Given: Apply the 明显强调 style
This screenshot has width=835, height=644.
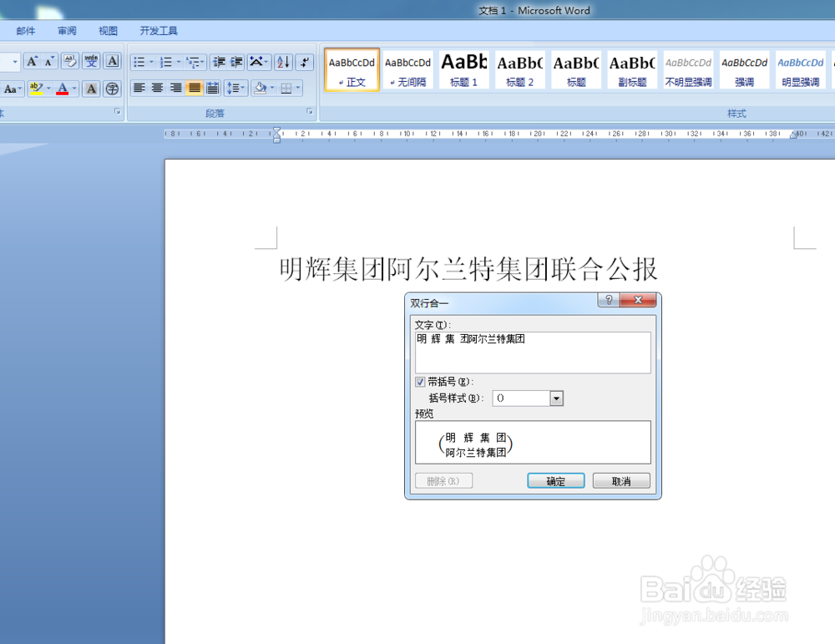Looking at the screenshot, I should click(x=801, y=70).
